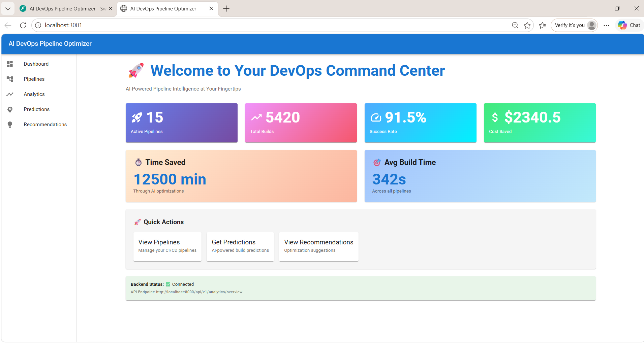Click the speedometer icon on Success Rate card
This screenshot has height=343, width=644.
(x=376, y=117)
